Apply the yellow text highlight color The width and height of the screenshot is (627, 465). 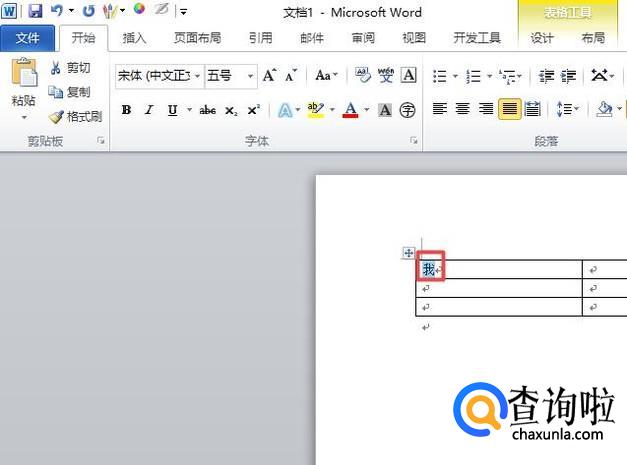click(x=315, y=110)
